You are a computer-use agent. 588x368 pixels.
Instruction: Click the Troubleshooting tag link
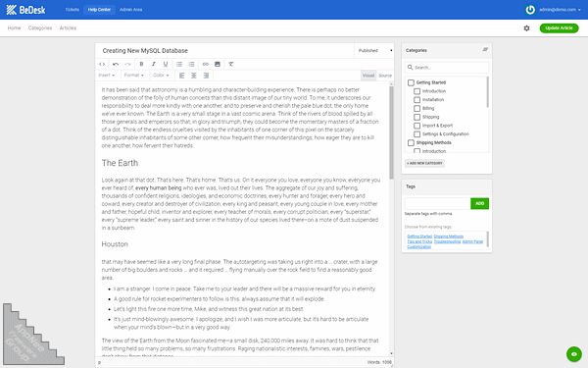tap(447, 241)
